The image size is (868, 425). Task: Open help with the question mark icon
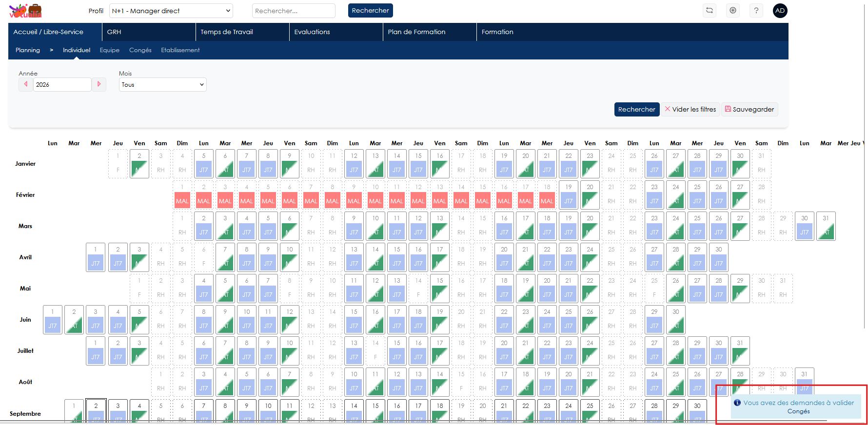pyautogui.click(x=756, y=10)
